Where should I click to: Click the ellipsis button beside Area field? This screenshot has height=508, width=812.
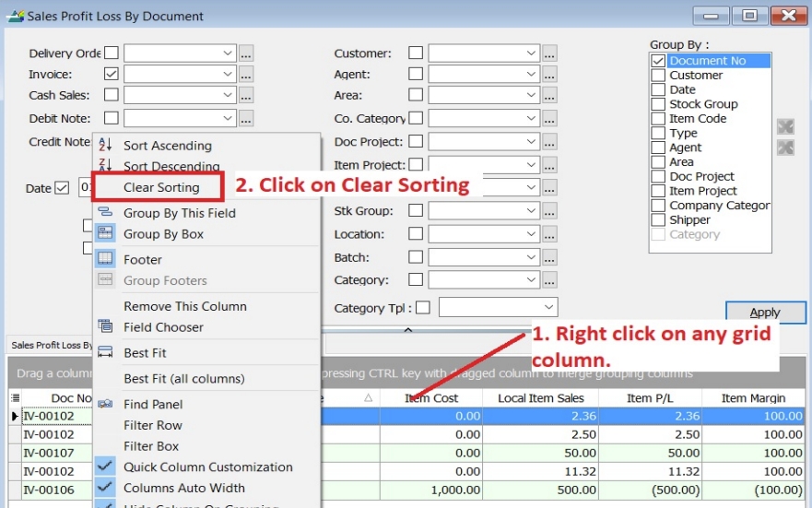click(549, 95)
